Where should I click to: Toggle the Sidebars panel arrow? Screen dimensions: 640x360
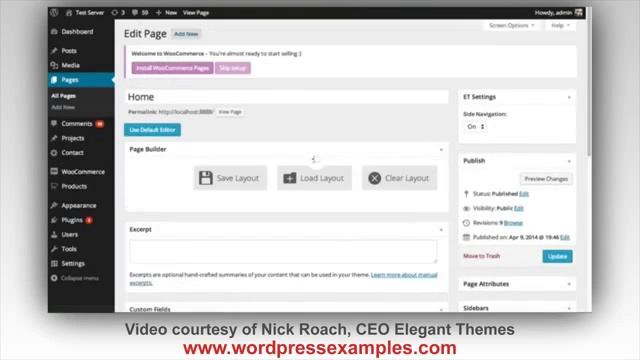(569, 308)
